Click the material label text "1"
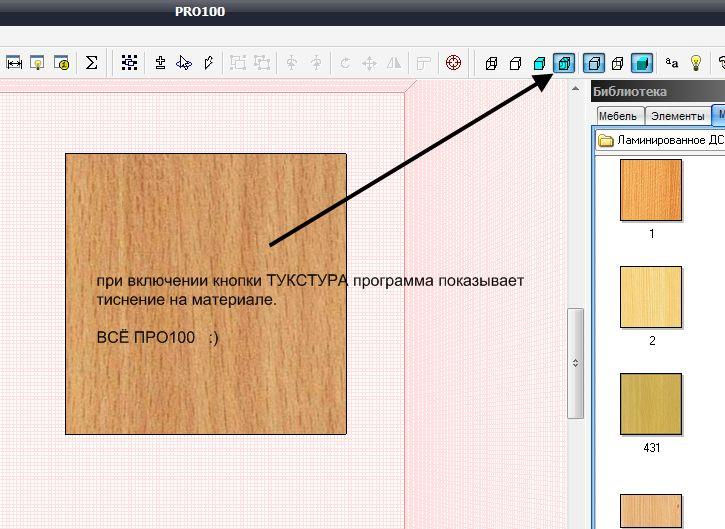 (x=651, y=234)
